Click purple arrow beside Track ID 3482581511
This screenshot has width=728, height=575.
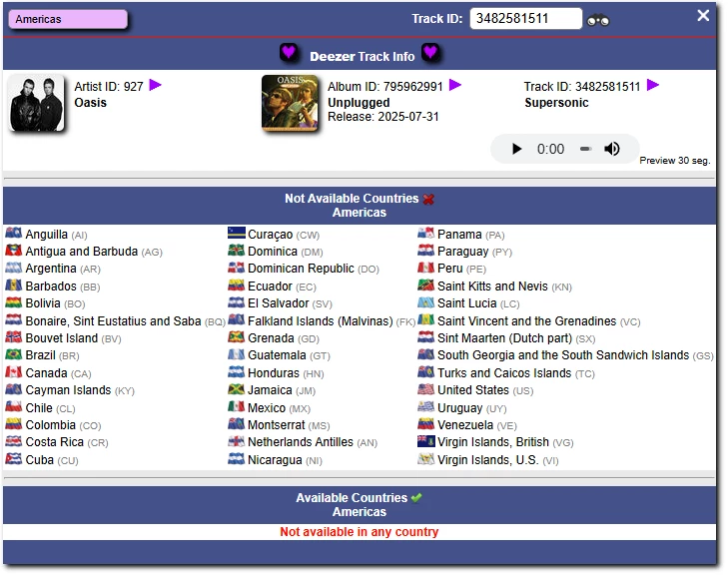(x=653, y=85)
